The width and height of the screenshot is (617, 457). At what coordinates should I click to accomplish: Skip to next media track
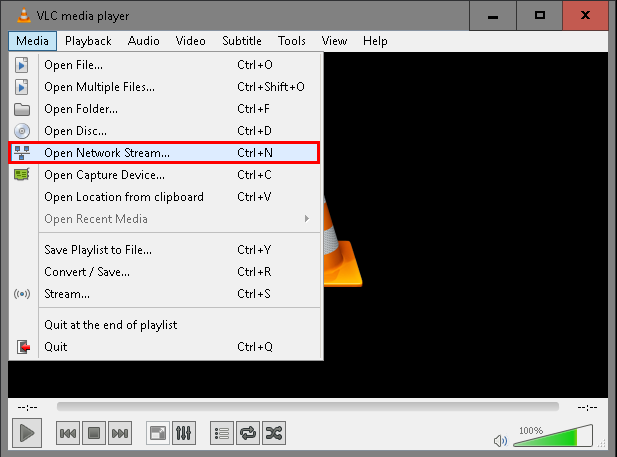point(120,433)
